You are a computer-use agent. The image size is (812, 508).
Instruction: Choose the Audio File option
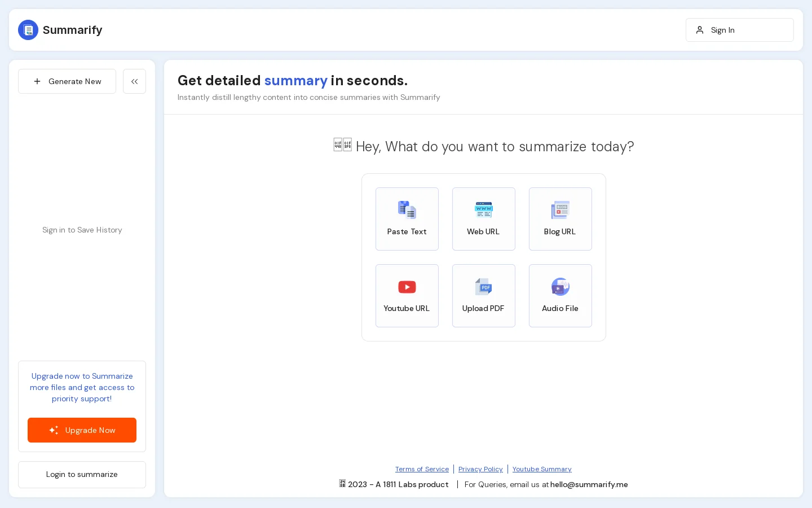tap(561, 296)
